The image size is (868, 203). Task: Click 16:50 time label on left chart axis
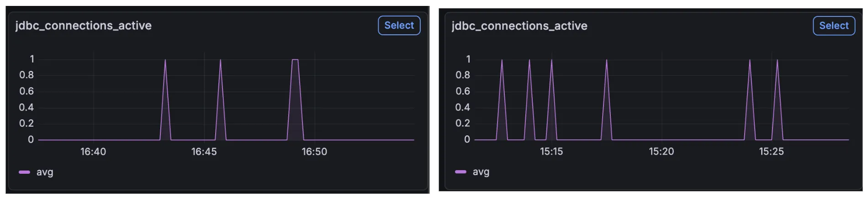(x=314, y=152)
